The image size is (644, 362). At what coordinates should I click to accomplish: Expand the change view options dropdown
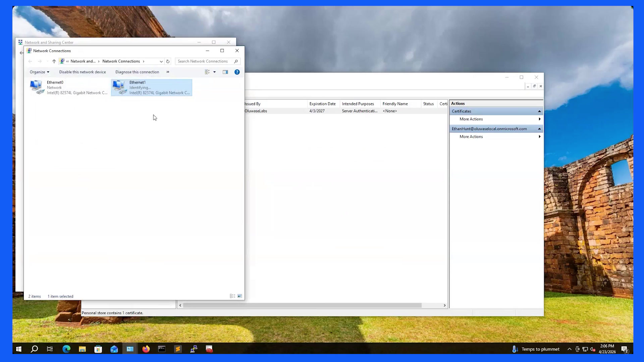[x=215, y=72]
